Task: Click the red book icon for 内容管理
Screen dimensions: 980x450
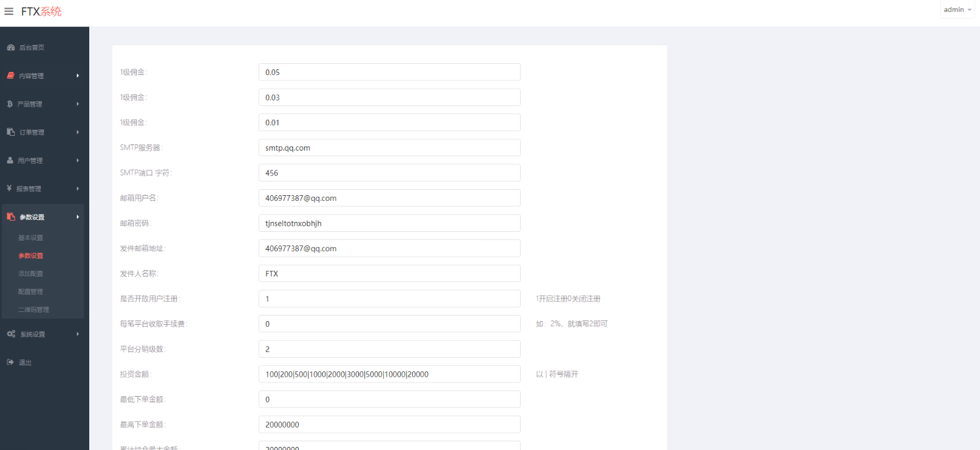Action: (11, 76)
